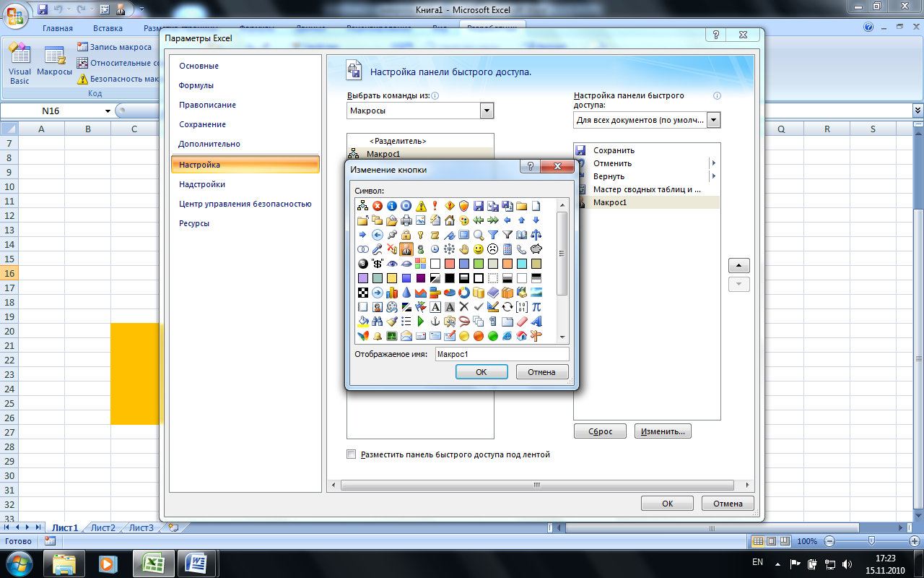Select the pi symbol
924x578 pixels.
coord(536,307)
